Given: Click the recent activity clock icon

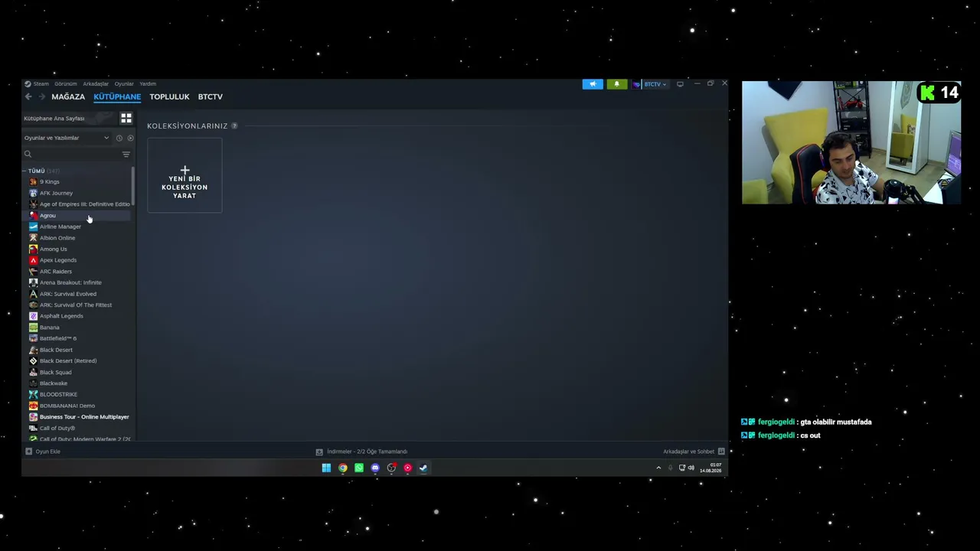Looking at the screenshot, I should 119,138.
